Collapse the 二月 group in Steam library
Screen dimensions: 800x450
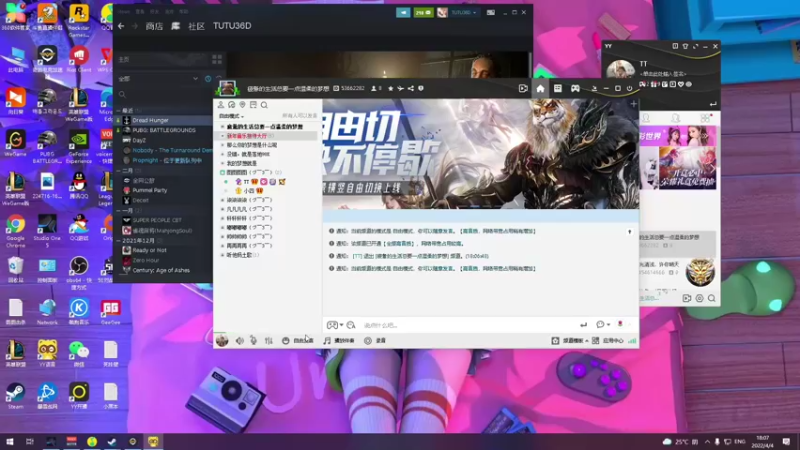(120, 170)
